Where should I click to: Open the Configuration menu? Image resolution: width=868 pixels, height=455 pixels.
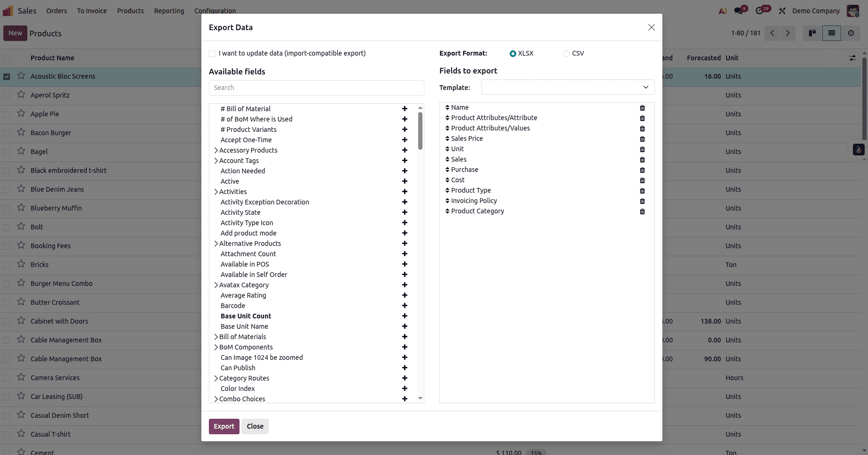pos(215,10)
